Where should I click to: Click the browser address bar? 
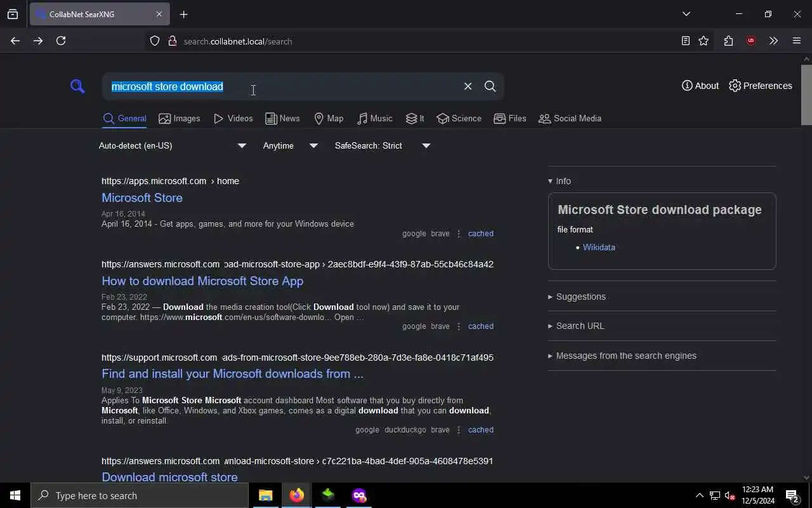point(419,41)
